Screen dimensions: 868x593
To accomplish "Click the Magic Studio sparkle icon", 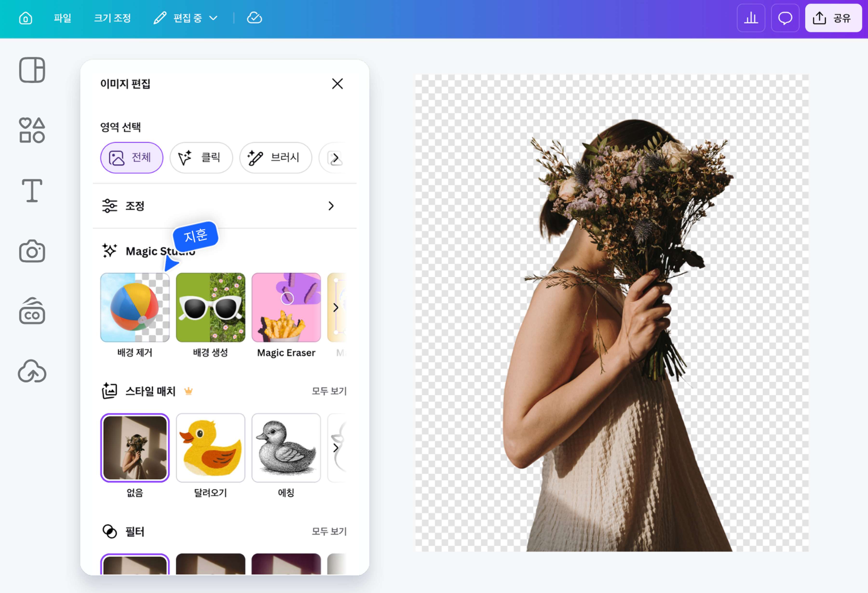I will pyautogui.click(x=109, y=251).
